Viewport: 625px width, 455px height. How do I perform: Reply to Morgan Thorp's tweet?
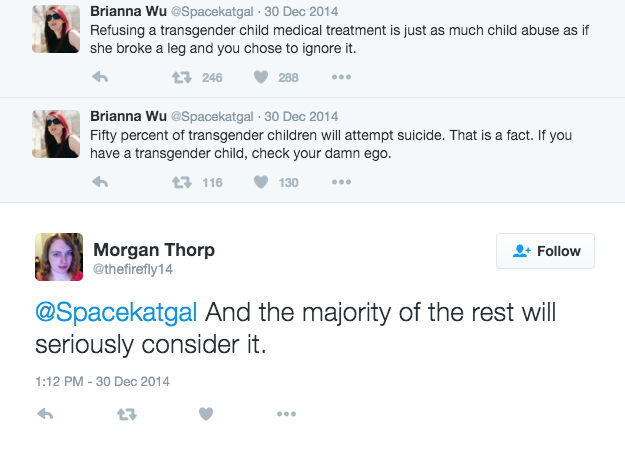coord(45,414)
